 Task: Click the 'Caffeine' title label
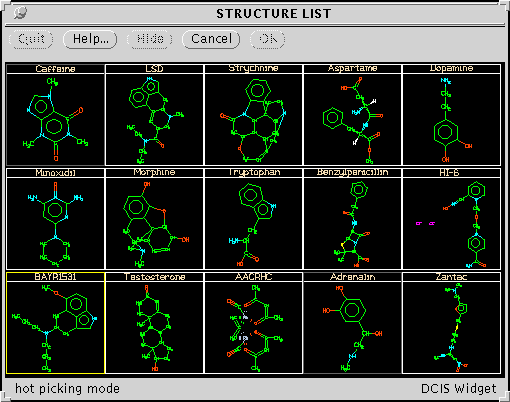click(55, 69)
